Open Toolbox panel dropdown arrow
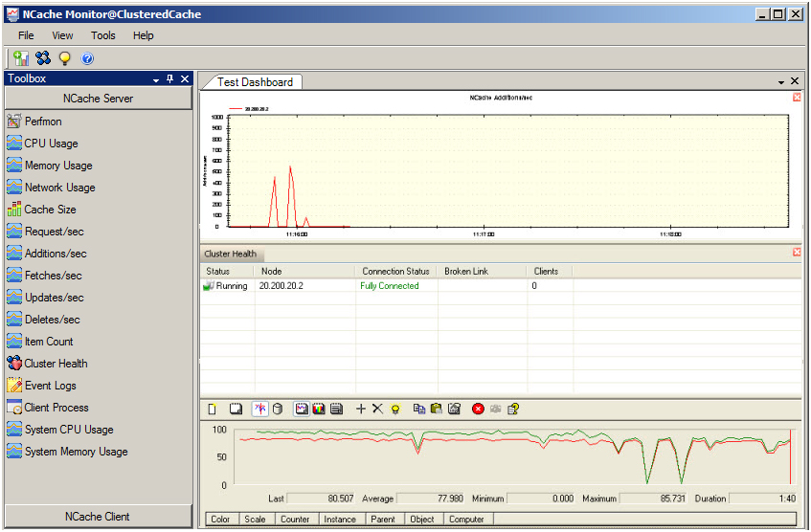The width and height of the screenshot is (811, 532). tap(156, 79)
